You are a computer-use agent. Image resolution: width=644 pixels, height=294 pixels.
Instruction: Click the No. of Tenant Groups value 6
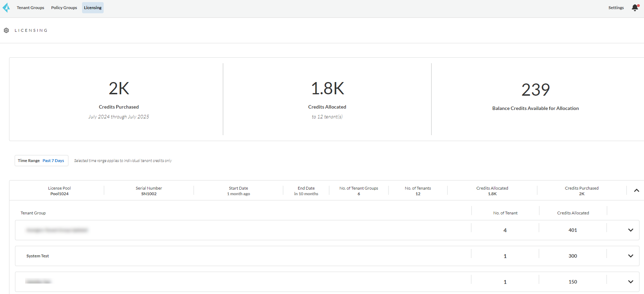pyautogui.click(x=359, y=194)
